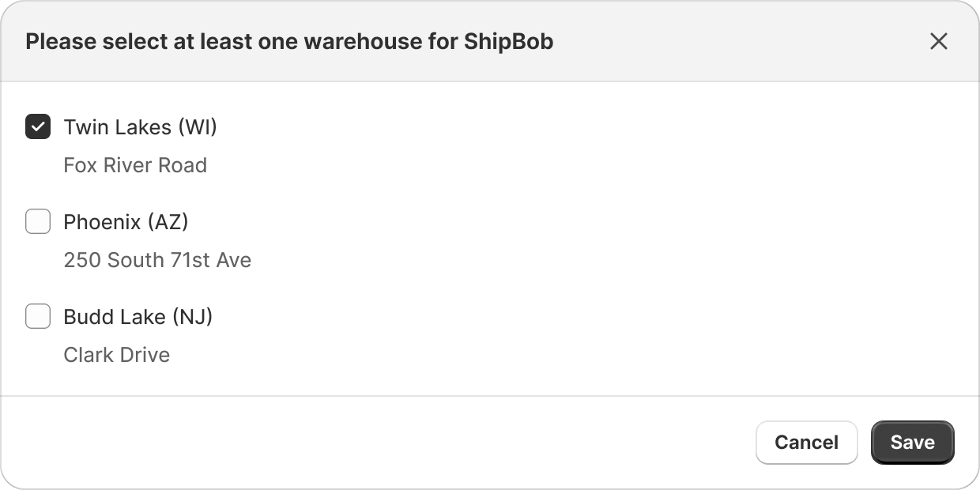
Task: Discard changes with the Cancel button
Action: (x=806, y=443)
